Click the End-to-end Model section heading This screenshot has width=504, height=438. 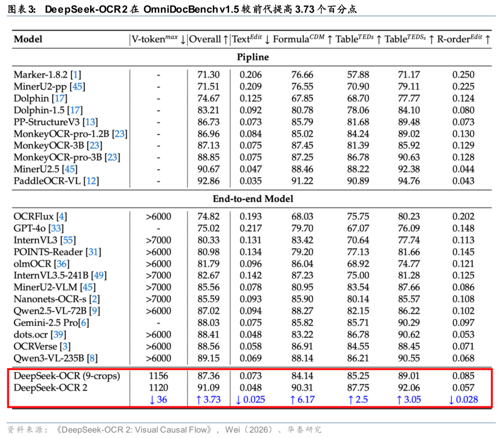(x=252, y=199)
